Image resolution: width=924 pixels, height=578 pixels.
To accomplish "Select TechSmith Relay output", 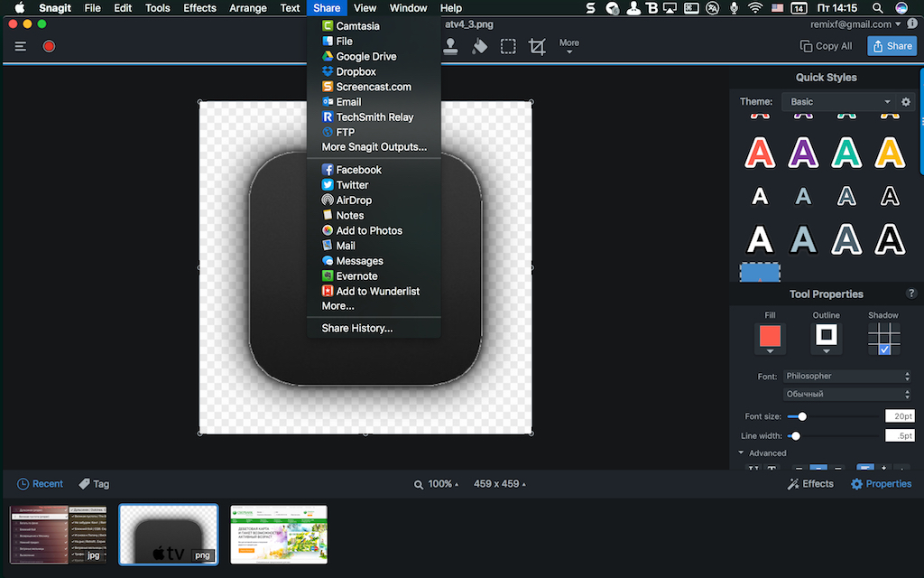I will 374,117.
